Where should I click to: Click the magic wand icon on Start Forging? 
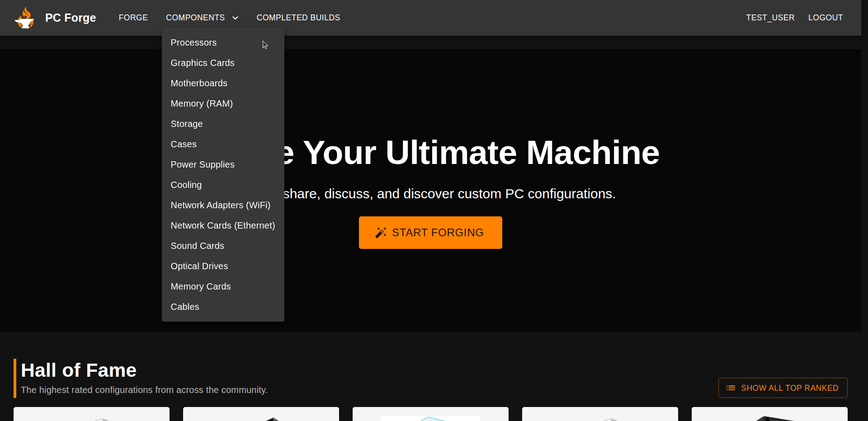pos(381,233)
